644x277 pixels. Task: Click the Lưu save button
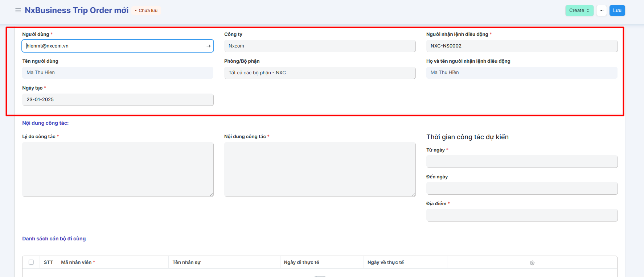(617, 11)
